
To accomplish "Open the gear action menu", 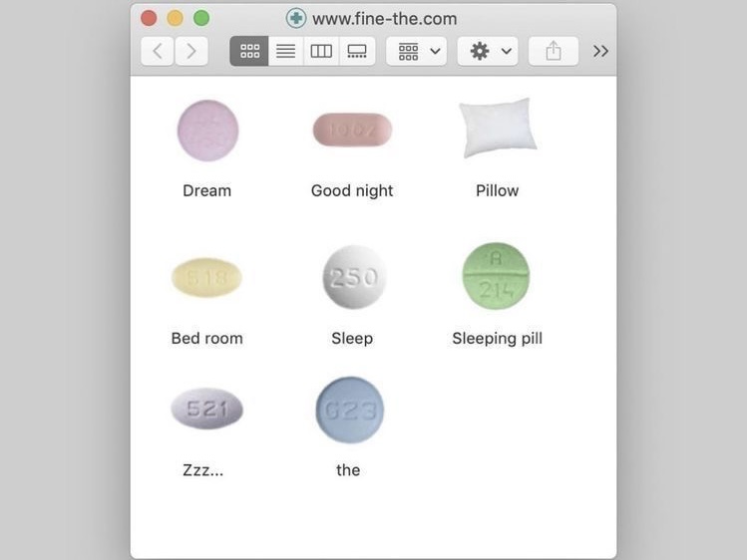I will [488, 51].
